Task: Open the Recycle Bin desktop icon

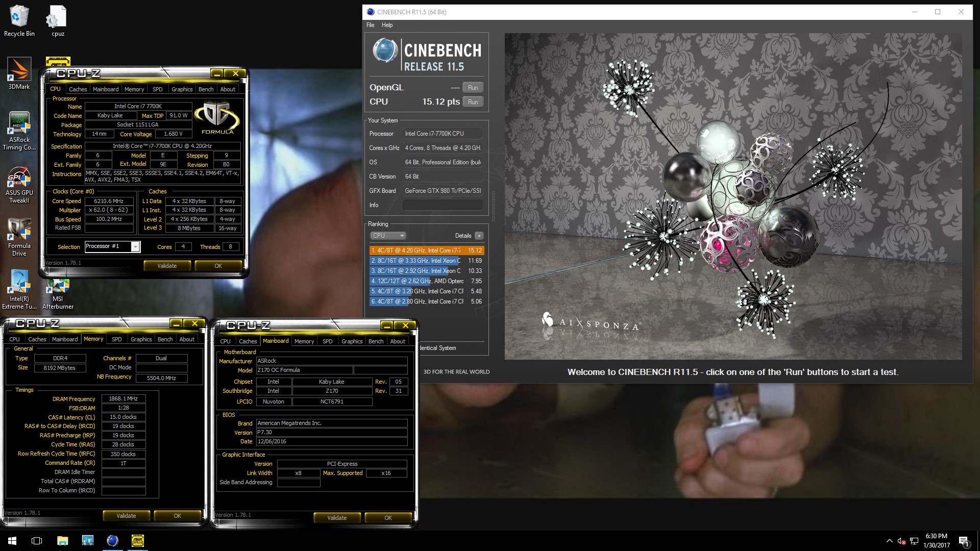Action: tap(19, 21)
